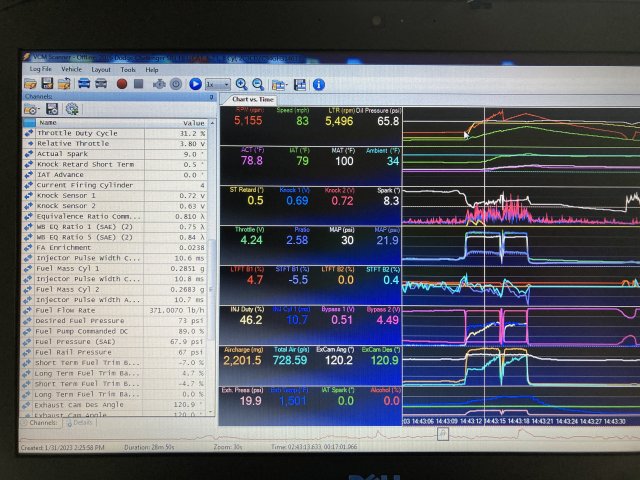Select the Fuel Mass Cyl 1 row
Viewport: 640px width, 480px height.
(114, 269)
